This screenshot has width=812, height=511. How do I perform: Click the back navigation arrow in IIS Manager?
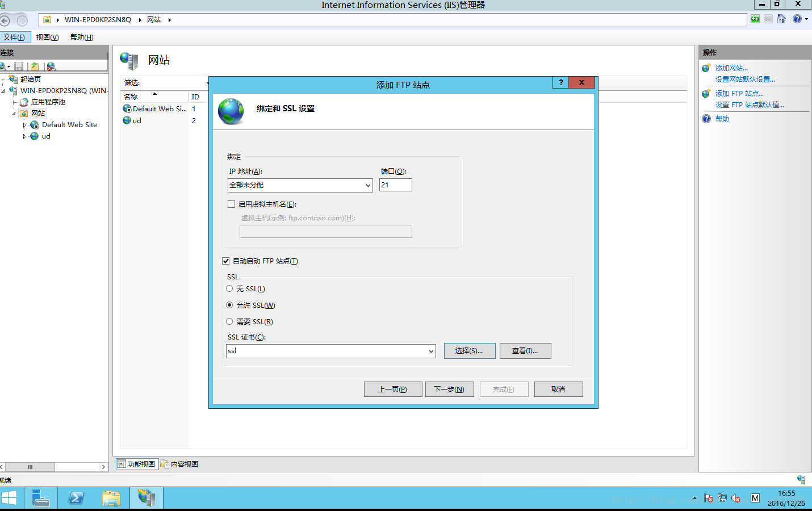[x=5, y=20]
